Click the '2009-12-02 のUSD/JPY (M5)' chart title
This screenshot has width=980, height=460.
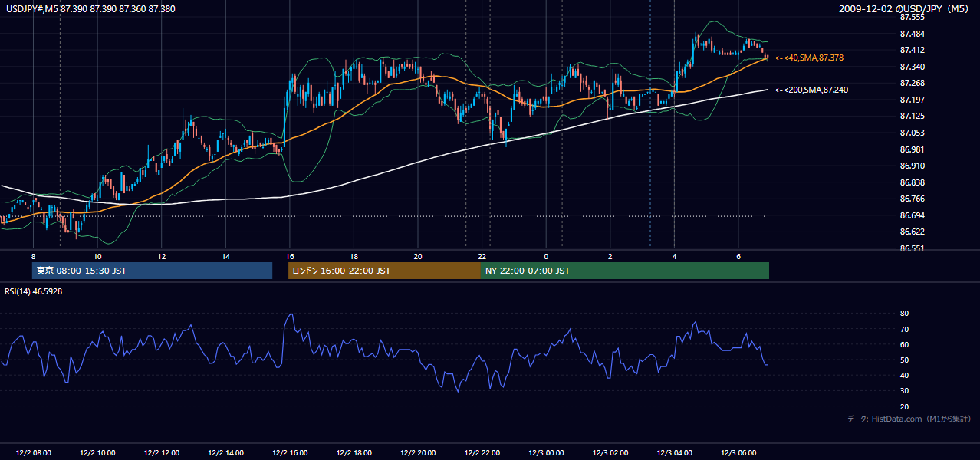905,8
